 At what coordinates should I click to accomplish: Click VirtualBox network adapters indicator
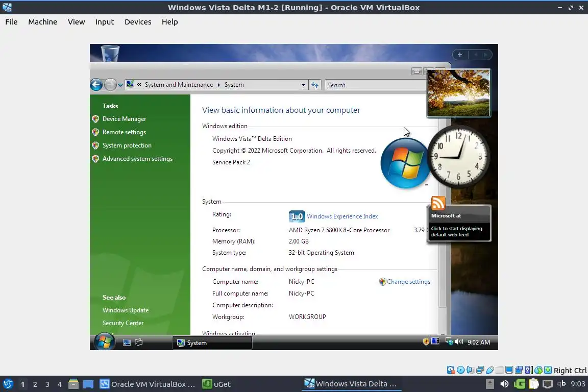480,370
